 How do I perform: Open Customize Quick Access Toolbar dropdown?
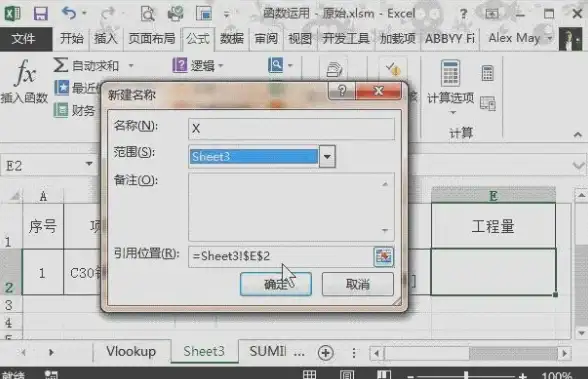click(x=226, y=15)
